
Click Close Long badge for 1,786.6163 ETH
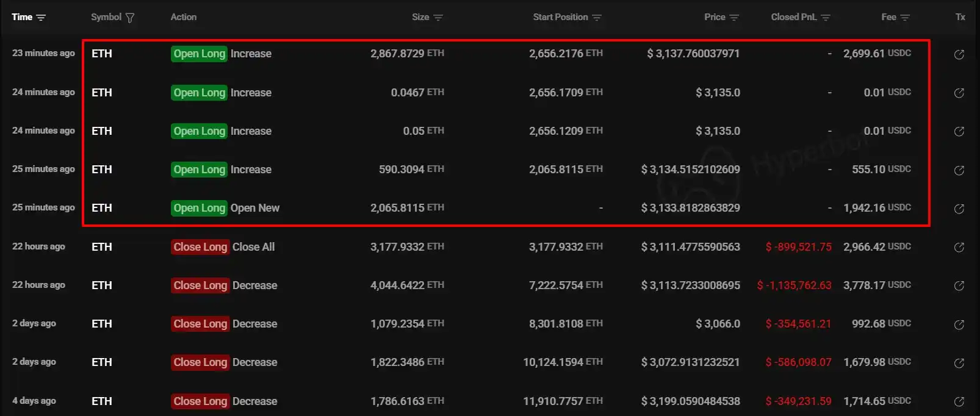coord(200,401)
